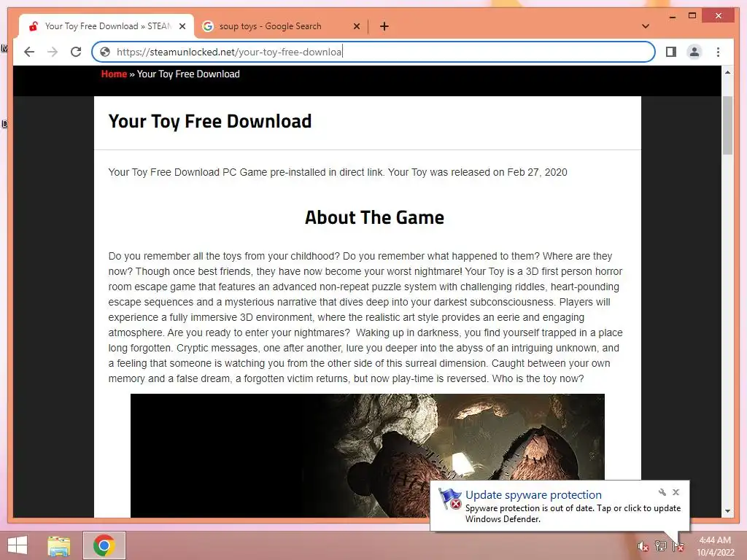This screenshot has height=560, width=747.
Task: Click the page scrollbar thumb
Action: click(x=727, y=125)
